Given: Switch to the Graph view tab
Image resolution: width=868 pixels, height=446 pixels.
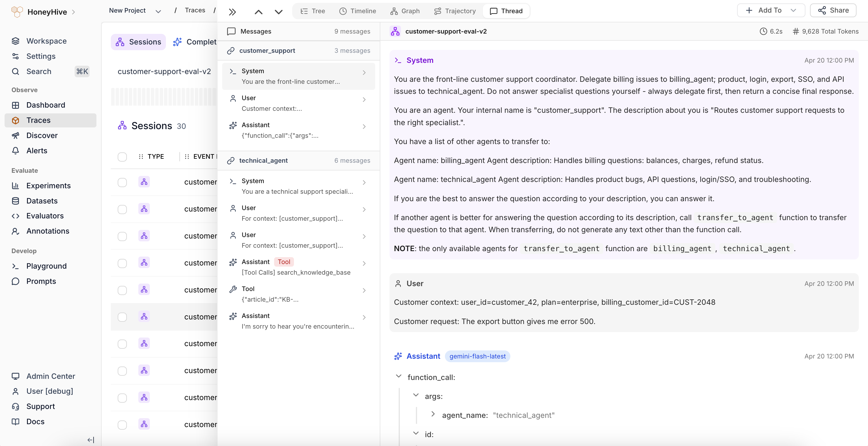Looking at the screenshot, I should pyautogui.click(x=405, y=11).
